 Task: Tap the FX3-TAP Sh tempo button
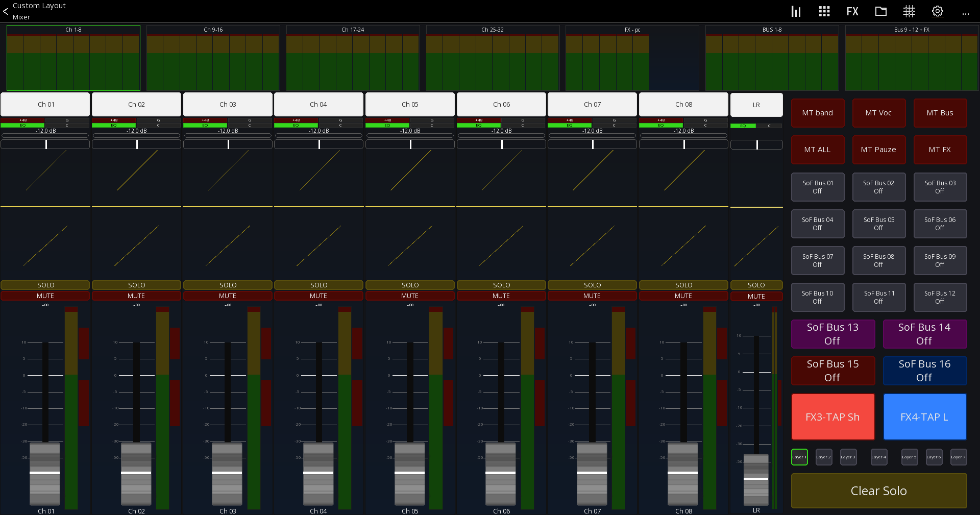pyautogui.click(x=833, y=416)
